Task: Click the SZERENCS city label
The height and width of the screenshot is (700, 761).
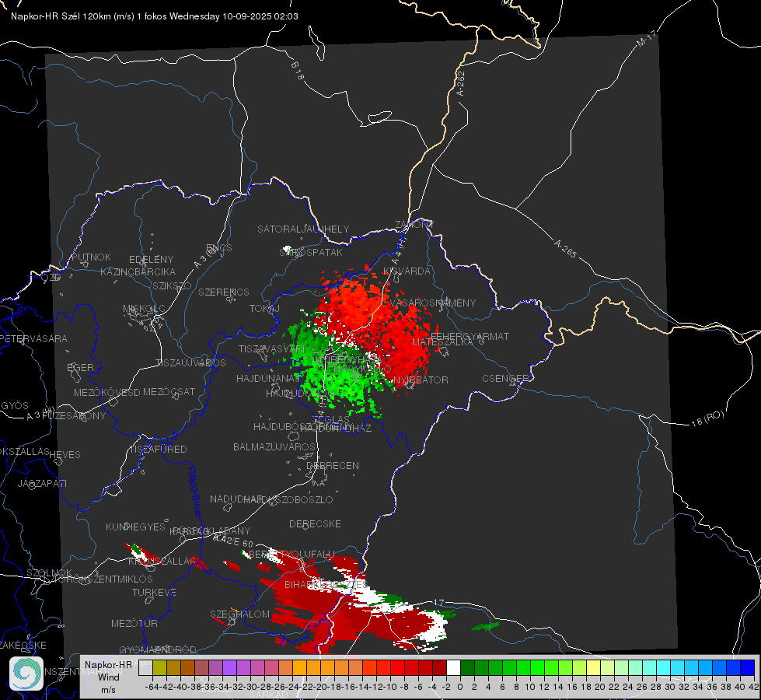Action: coord(224,292)
